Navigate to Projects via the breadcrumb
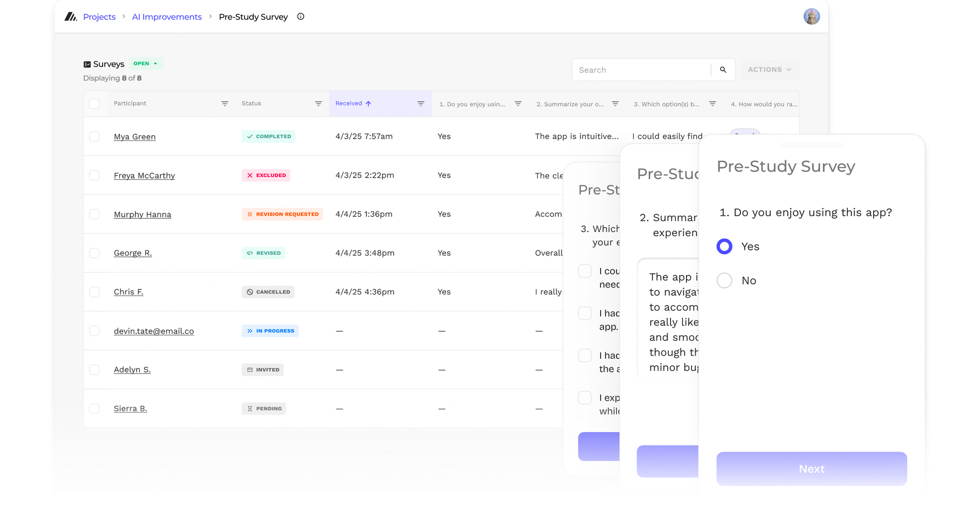 (x=99, y=16)
